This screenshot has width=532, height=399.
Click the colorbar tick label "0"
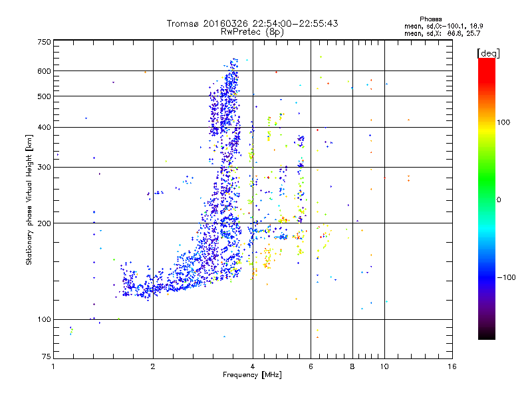pos(499,200)
